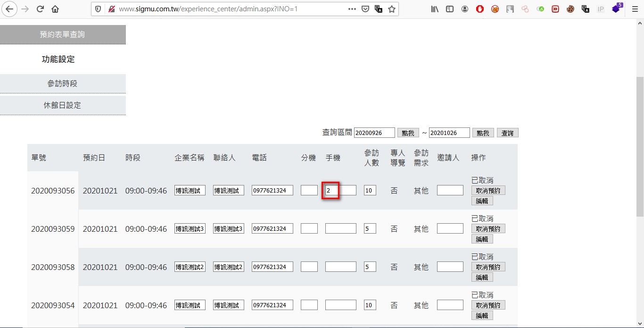Click 編輯 for order 2020093054
Image resolution: width=644 pixels, height=328 pixels.
(482, 315)
